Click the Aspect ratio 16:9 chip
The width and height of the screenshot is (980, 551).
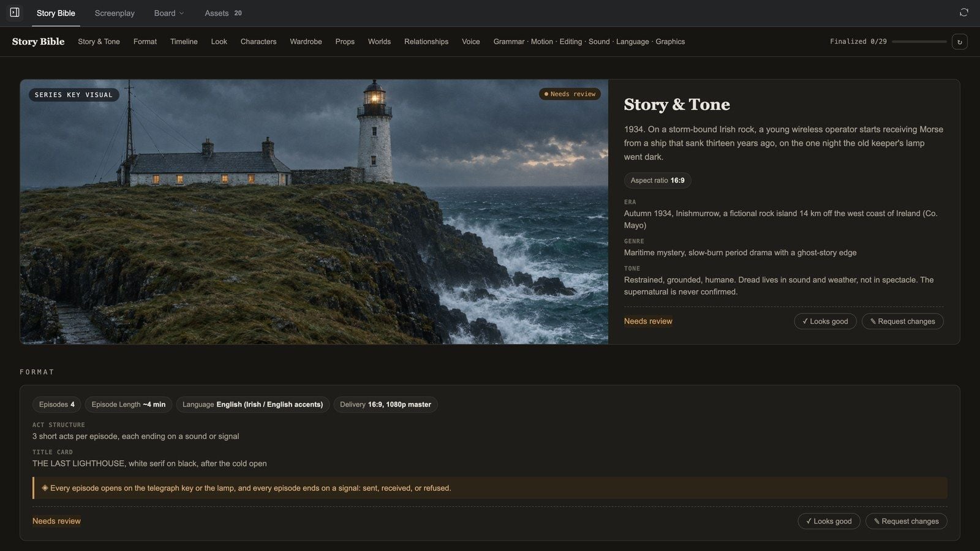point(657,181)
